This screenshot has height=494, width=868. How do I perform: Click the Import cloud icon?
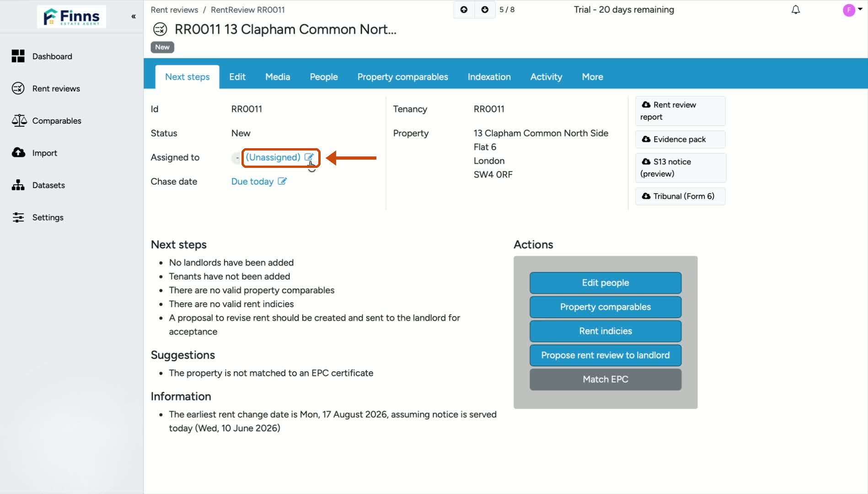coord(19,152)
